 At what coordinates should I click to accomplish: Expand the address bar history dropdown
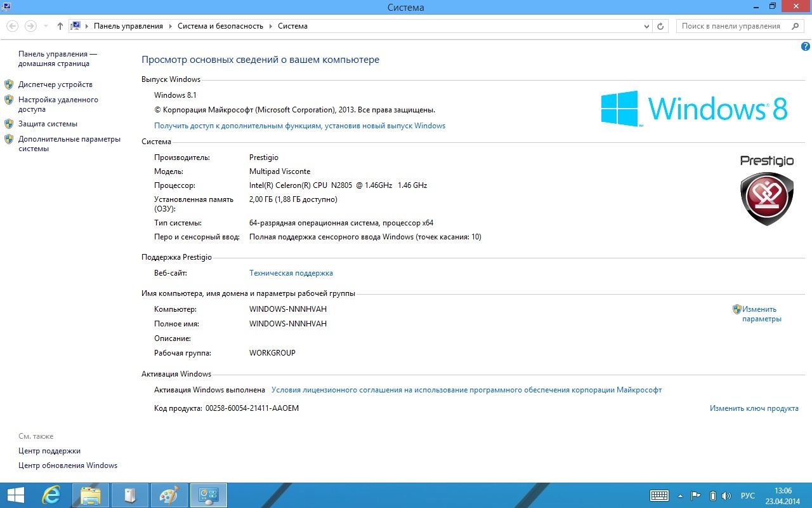(x=646, y=26)
